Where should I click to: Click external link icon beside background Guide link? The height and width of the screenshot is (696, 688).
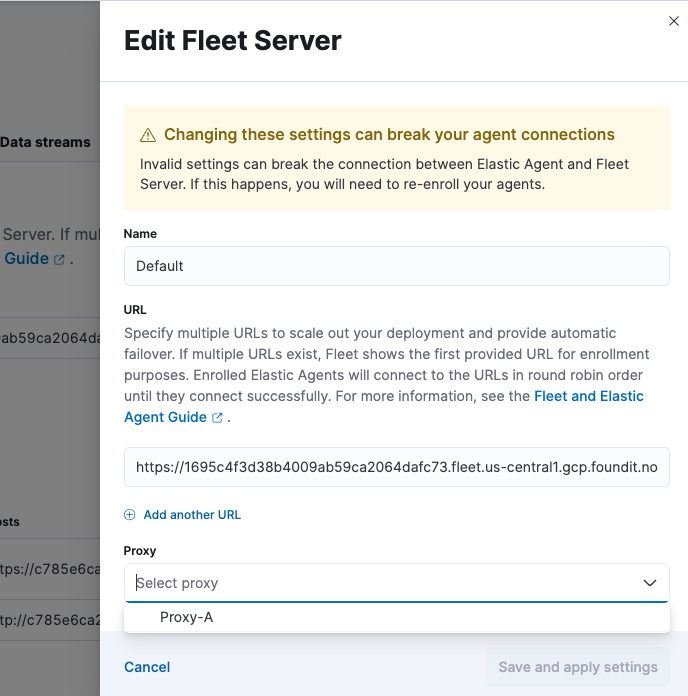59,259
